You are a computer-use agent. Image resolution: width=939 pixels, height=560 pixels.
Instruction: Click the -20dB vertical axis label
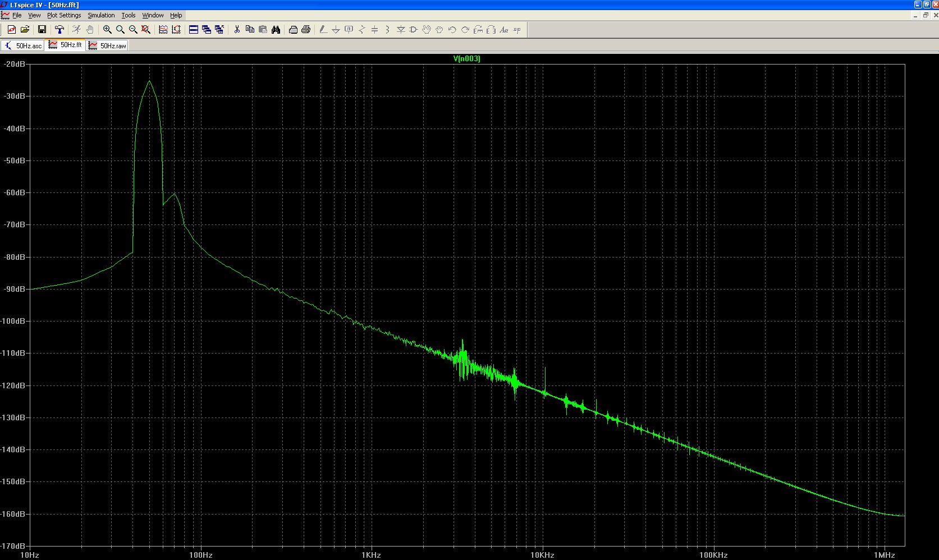click(x=14, y=64)
